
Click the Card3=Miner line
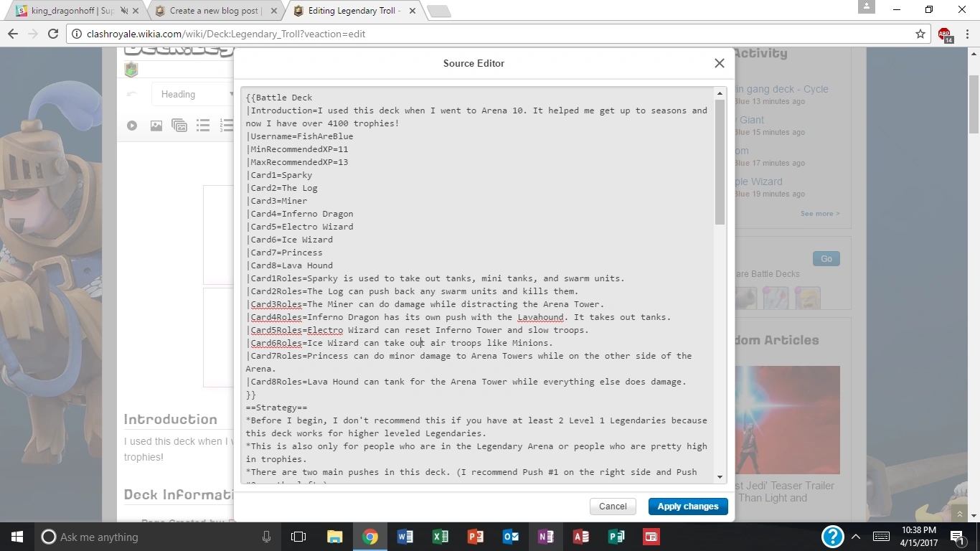pyautogui.click(x=276, y=201)
